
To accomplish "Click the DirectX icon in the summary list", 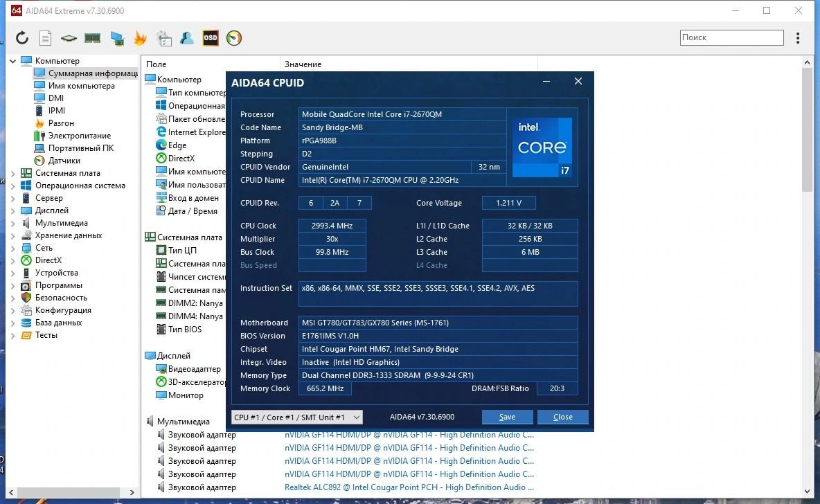I will tap(161, 158).
